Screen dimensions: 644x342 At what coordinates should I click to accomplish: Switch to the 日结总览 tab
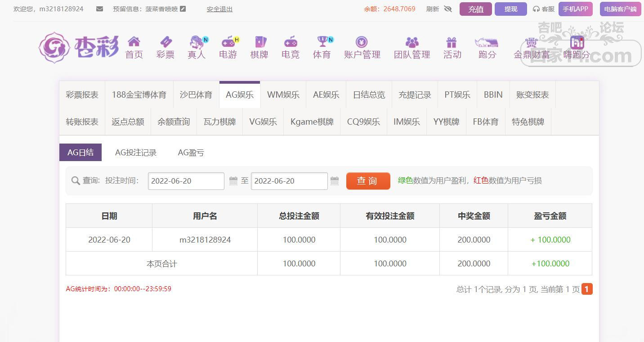pos(369,95)
